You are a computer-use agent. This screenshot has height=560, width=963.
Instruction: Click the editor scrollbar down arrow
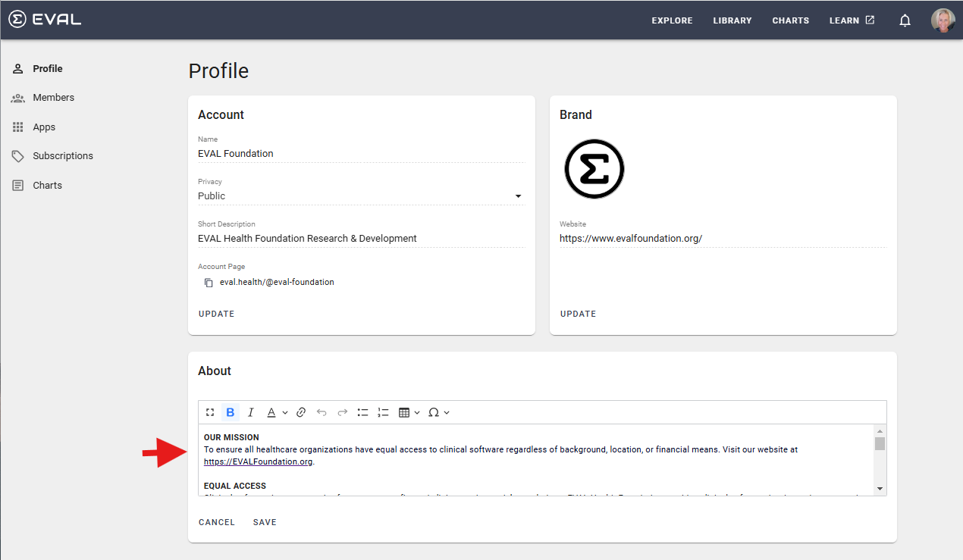click(880, 489)
